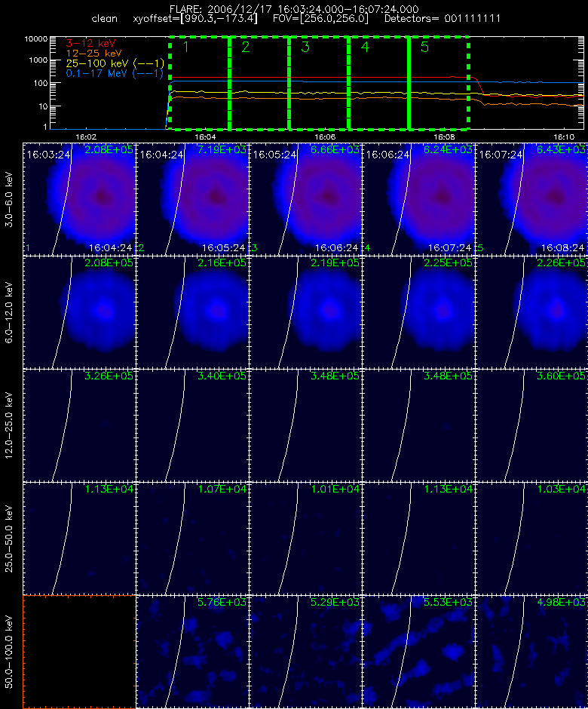588x709 pixels.
Task: Click the 6.24E+03 peak value
Action: click(x=448, y=149)
